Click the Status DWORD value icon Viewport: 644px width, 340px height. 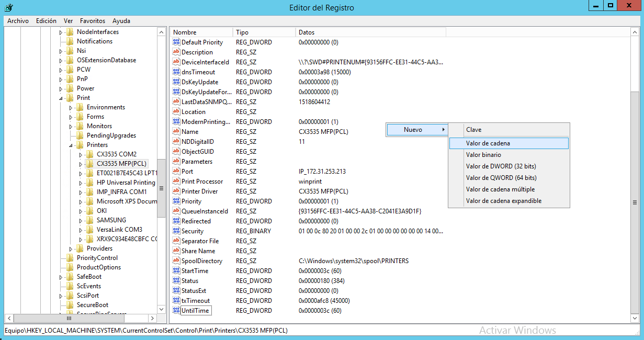(x=176, y=281)
